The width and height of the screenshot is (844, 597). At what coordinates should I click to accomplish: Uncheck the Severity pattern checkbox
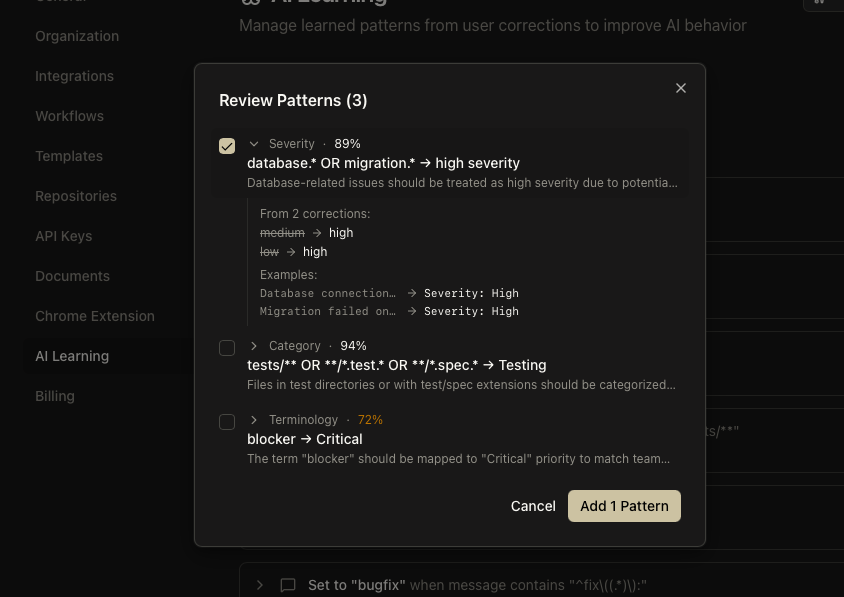(x=227, y=146)
